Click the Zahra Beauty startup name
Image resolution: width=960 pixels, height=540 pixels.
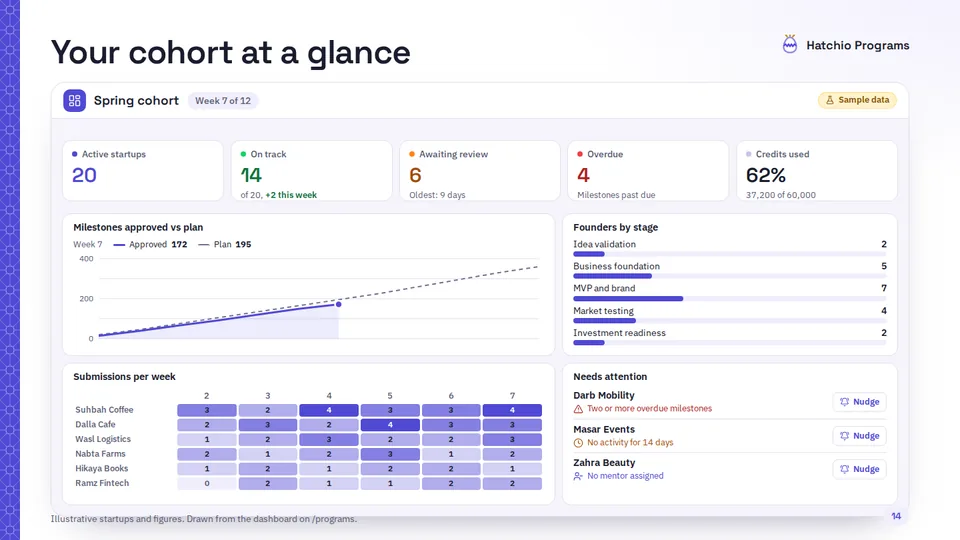pyautogui.click(x=604, y=463)
